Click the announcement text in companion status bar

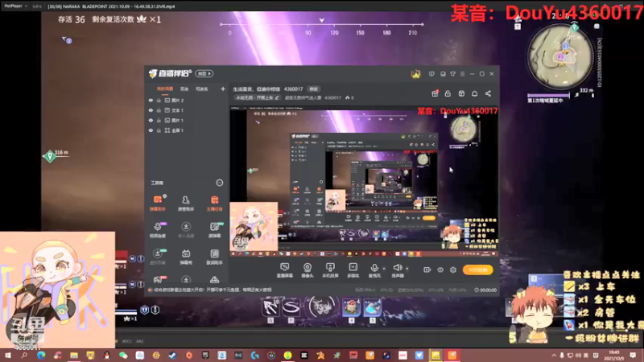tap(213, 290)
